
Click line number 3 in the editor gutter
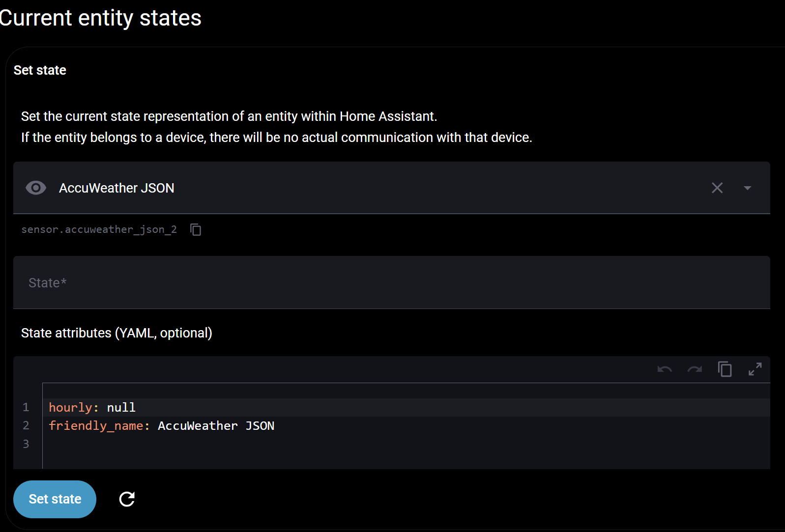point(26,444)
